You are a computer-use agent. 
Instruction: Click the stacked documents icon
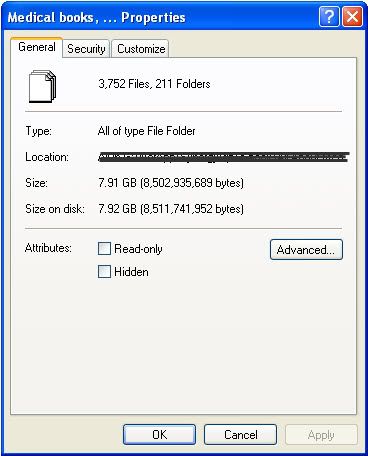click(x=42, y=86)
